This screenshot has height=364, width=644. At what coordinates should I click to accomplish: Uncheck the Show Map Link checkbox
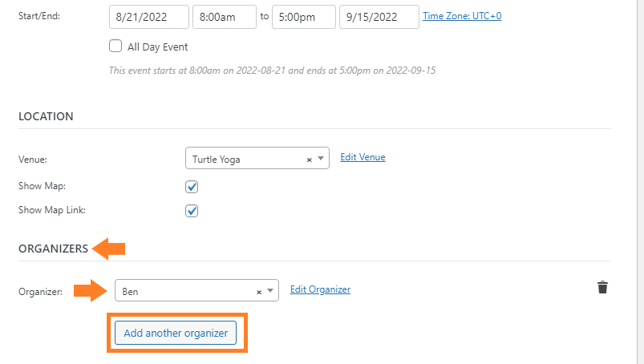[x=192, y=211]
